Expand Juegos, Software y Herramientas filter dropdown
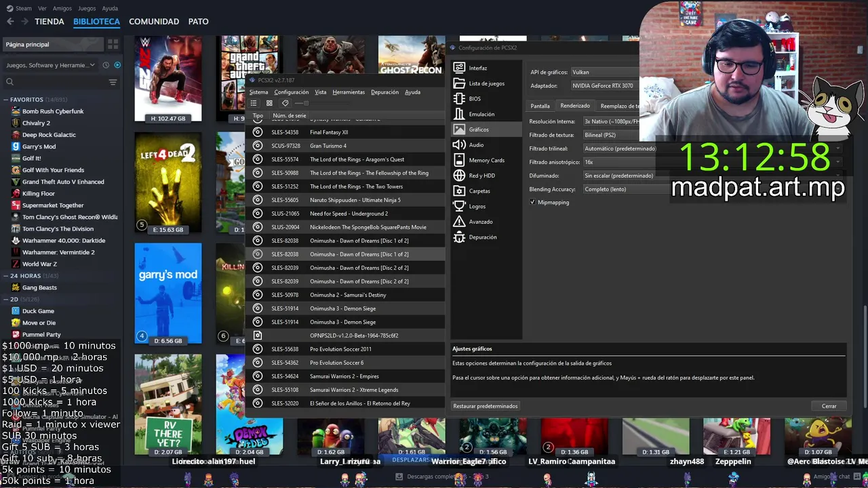 (51, 65)
